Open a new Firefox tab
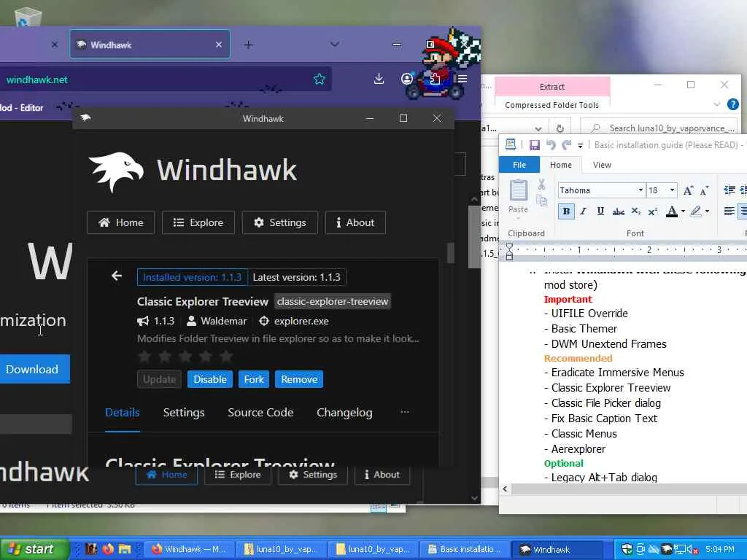Image resolution: width=747 pixels, height=560 pixels. (248, 44)
